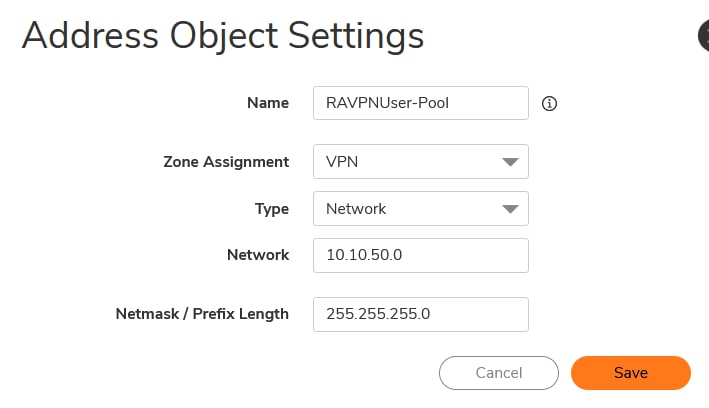Click the Type field label

pos(272,209)
